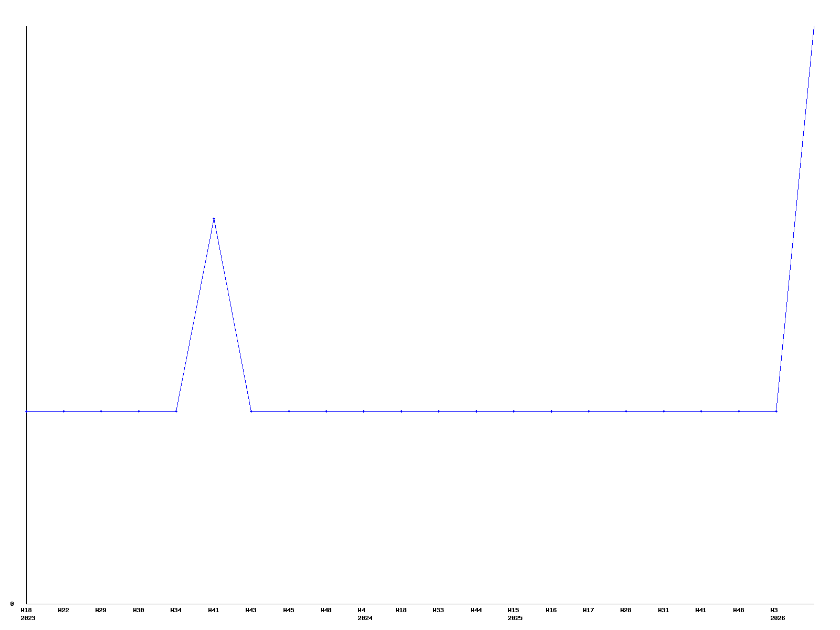This screenshot has width=840, height=630.
Task: Select the data point at W16
Action: tap(551, 411)
